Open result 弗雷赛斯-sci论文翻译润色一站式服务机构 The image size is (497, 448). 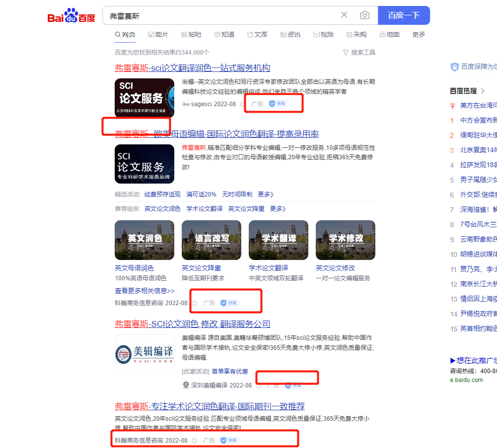[x=193, y=68]
